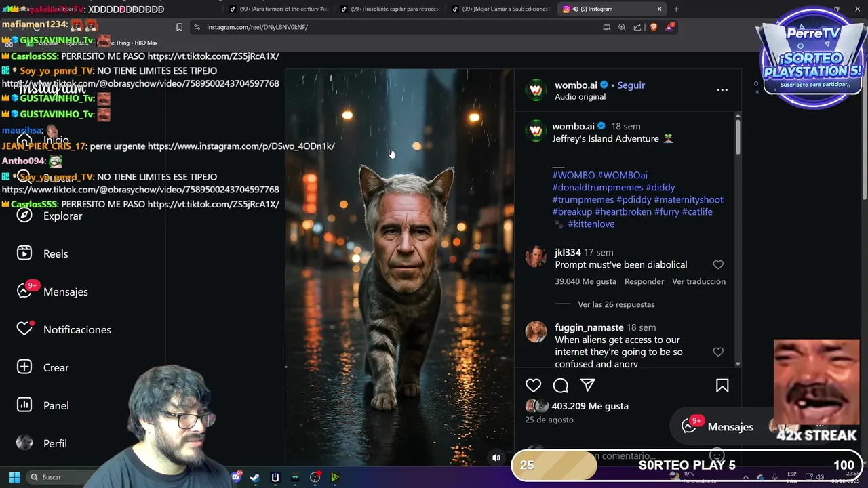The height and width of the screenshot is (488, 868).
Task: Open Steam from the taskbar
Action: pyautogui.click(x=255, y=477)
